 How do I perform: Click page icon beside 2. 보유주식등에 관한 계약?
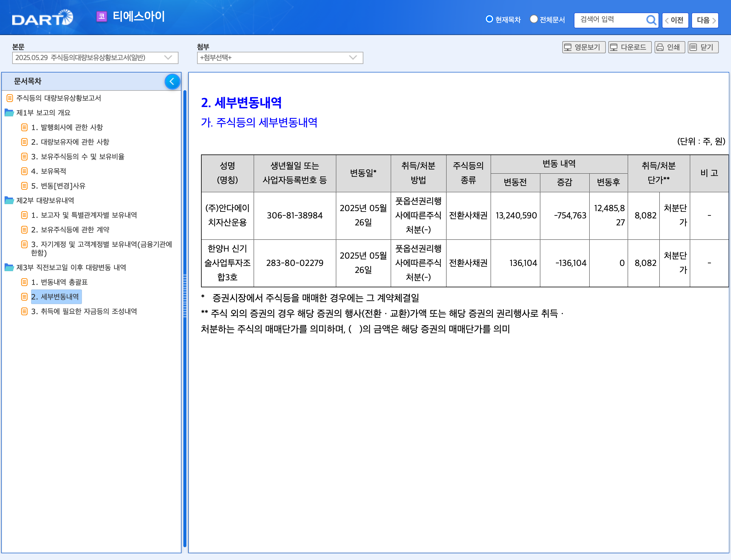coord(24,230)
